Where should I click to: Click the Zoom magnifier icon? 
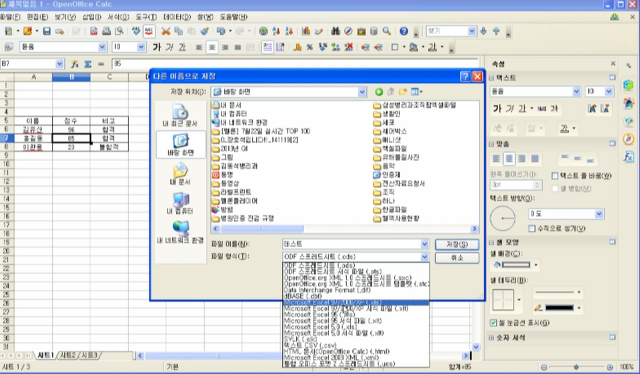[387, 31]
